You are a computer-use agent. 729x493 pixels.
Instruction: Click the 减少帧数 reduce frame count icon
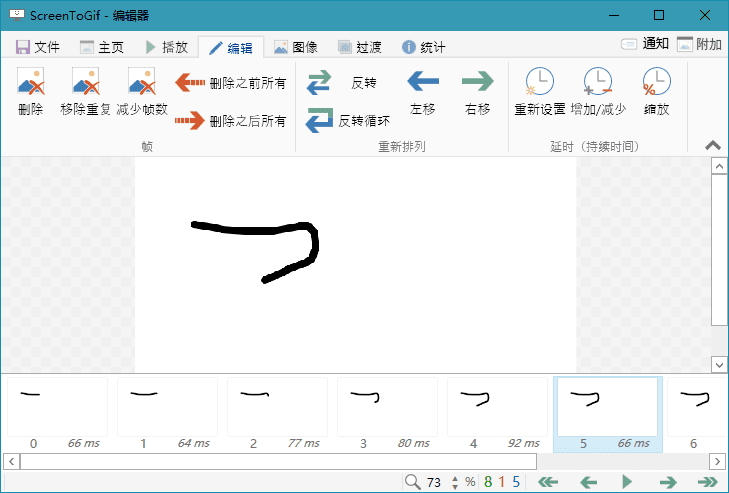coord(141,92)
